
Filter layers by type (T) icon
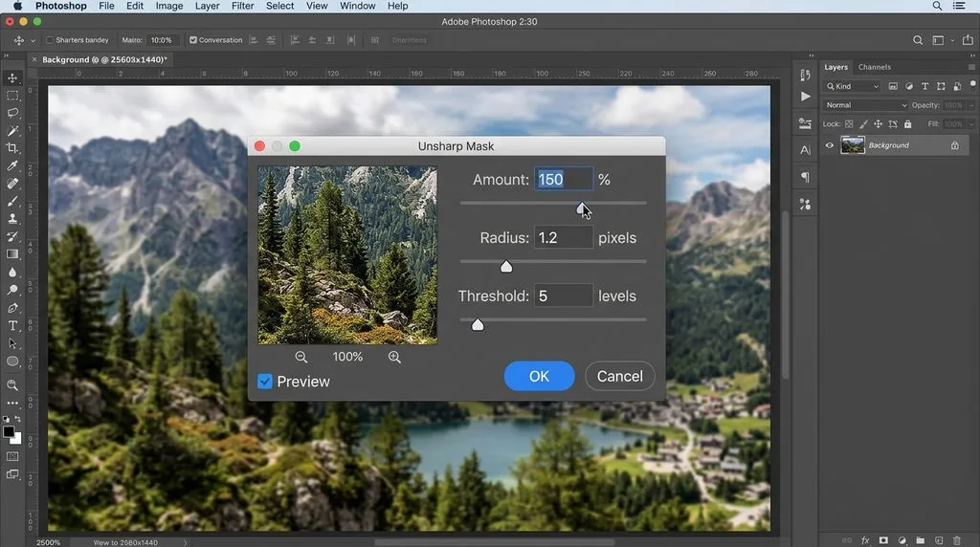925,86
